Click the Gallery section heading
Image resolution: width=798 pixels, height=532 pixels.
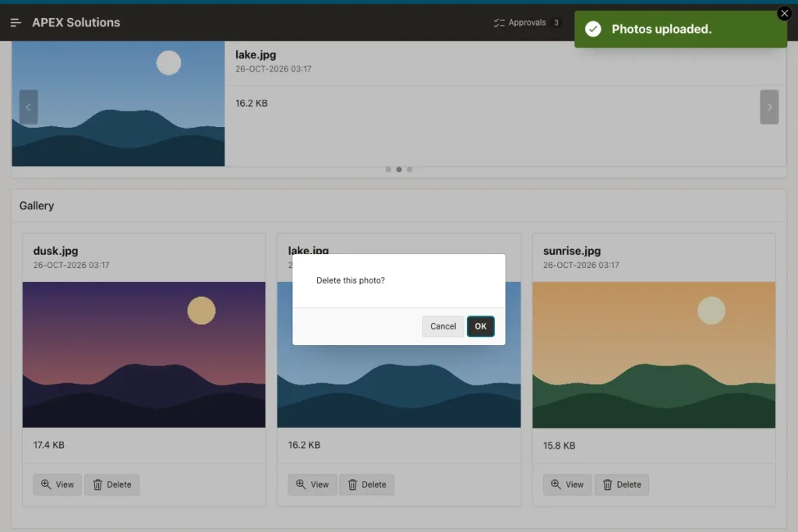(37, 206)
